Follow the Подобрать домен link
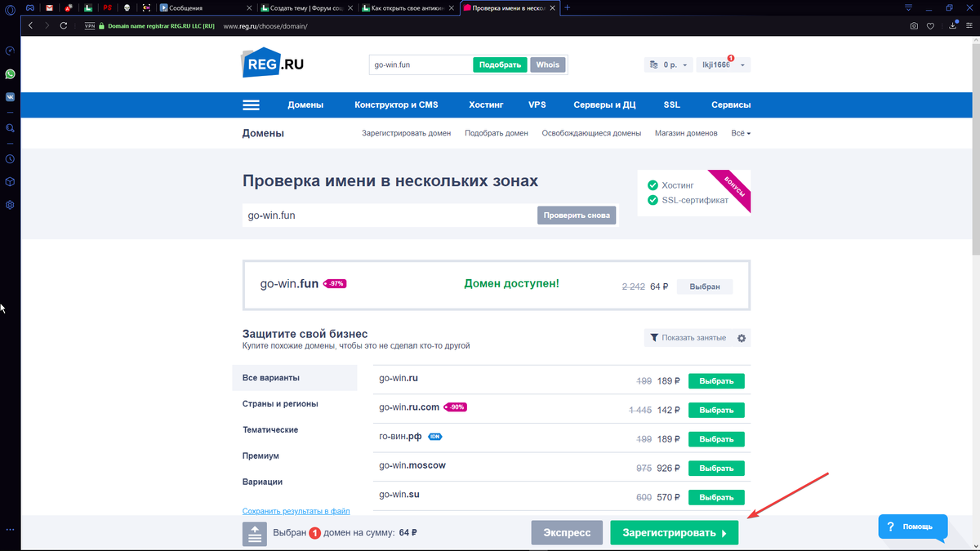The image size is (980, 551). click(497, 133)
